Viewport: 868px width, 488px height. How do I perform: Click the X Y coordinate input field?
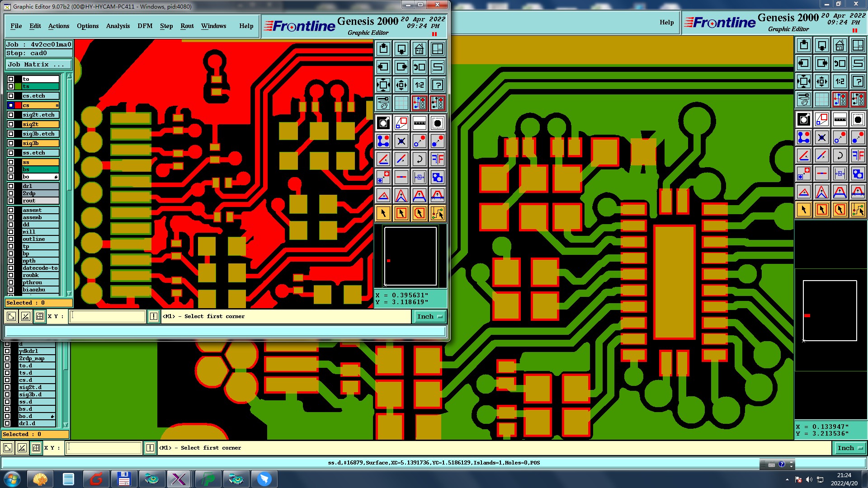(x=108, y=316)
